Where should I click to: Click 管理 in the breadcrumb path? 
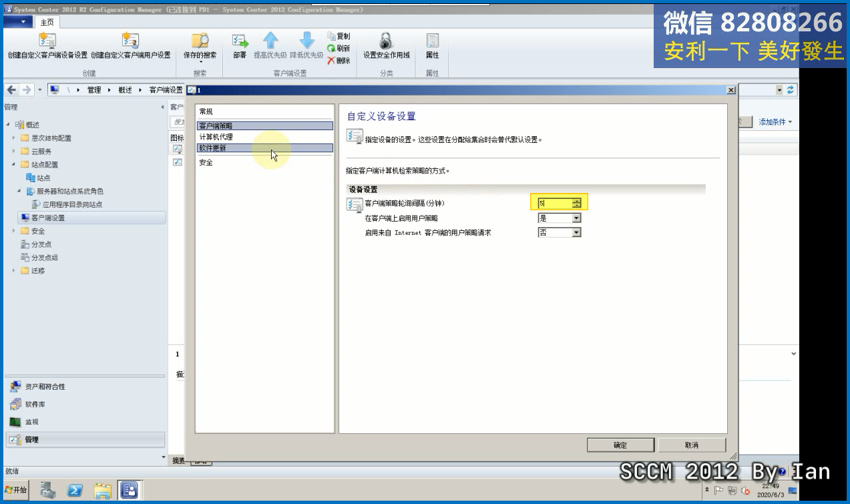(94, 90)
